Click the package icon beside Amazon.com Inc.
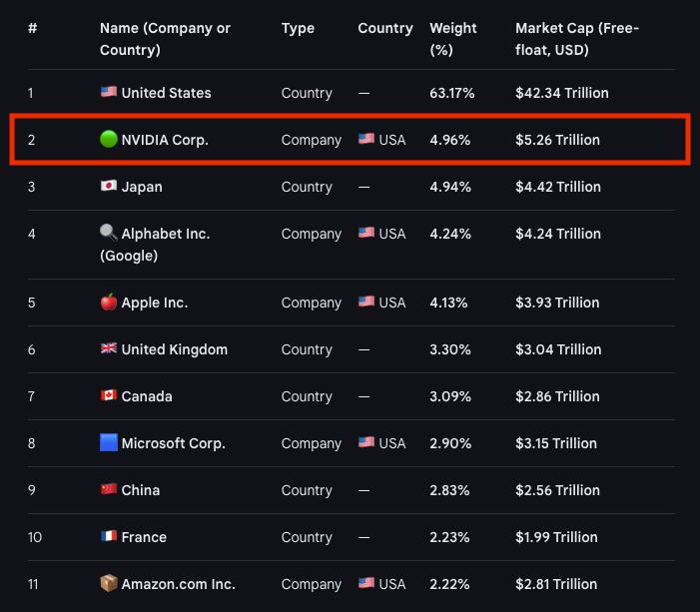This screenshot has height=612, width=700. 109,583
